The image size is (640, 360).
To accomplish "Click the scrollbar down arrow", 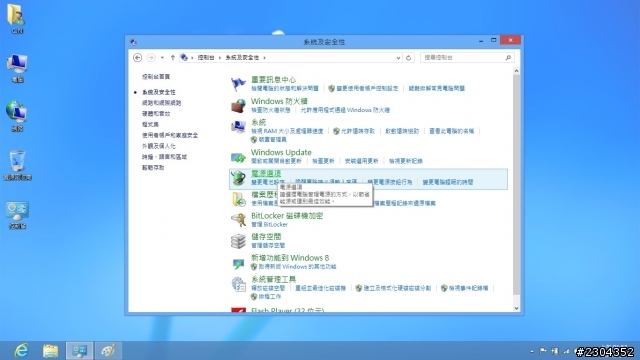I will tap(516, 309).
